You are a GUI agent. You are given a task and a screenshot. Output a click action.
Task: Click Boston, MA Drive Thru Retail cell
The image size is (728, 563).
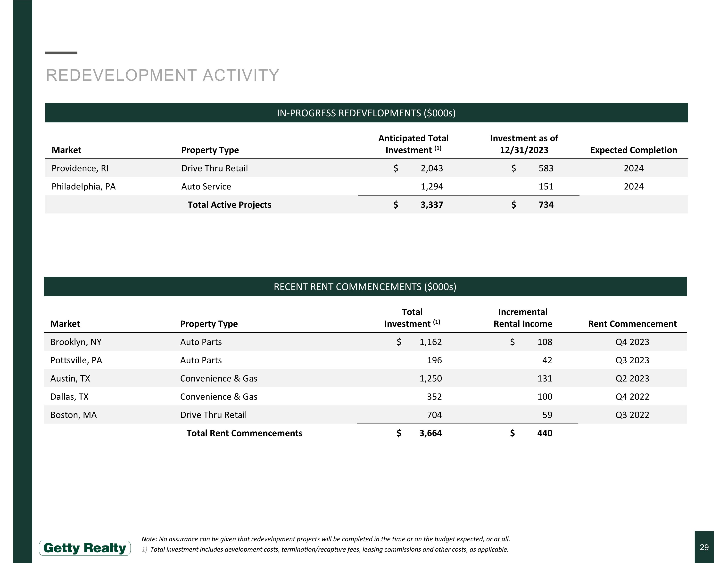click(x=213, y=415)
